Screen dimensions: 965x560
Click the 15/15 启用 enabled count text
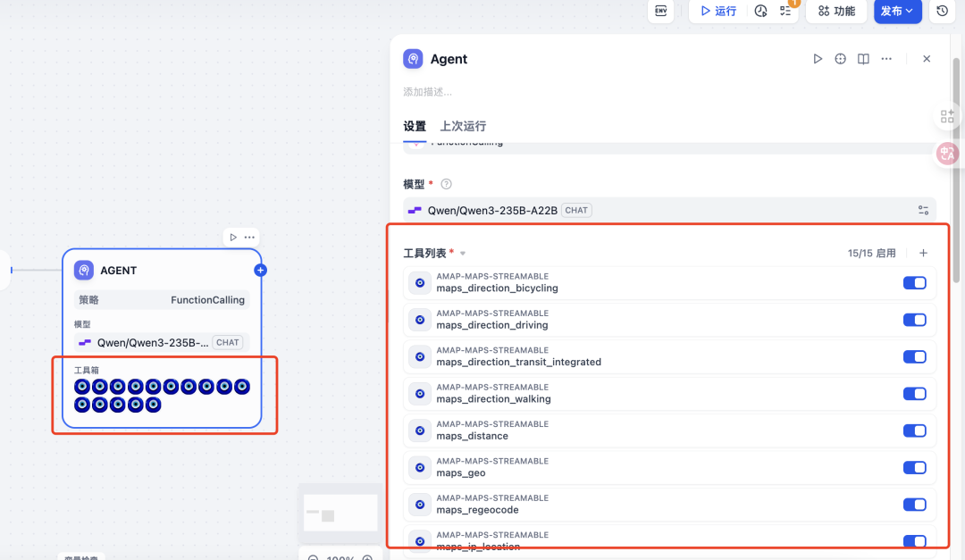click(871, 253)
